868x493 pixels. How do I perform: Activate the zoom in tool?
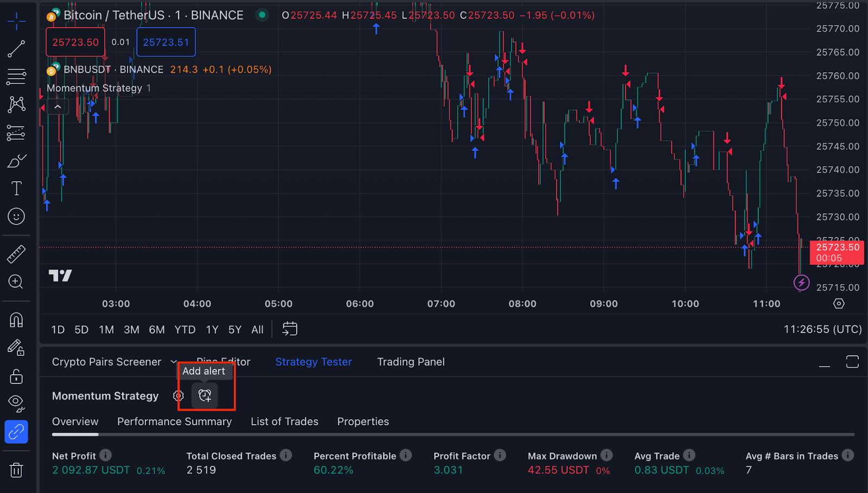(x=16, y=281)
